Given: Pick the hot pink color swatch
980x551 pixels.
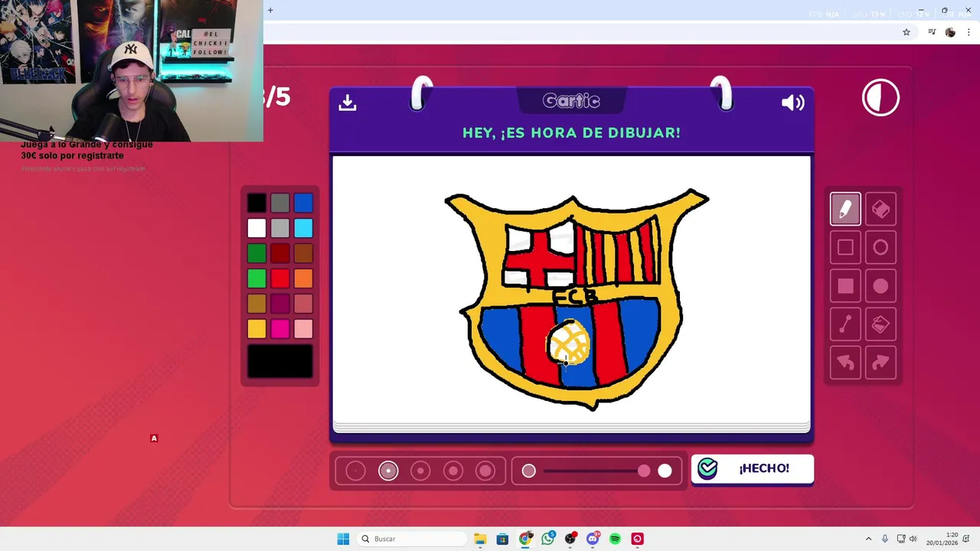Looking at the screenshot, I should point(280,329).
